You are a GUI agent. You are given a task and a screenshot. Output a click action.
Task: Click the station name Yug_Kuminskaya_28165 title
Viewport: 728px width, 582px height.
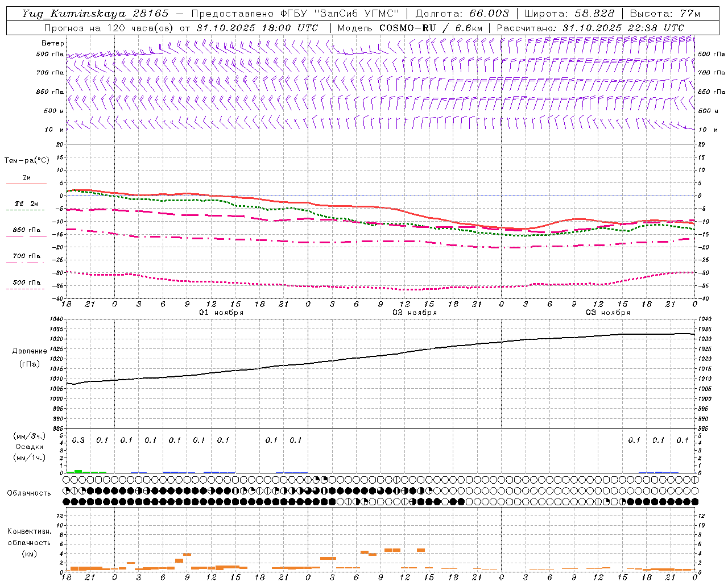pyautogui.click(x=95, y=14)
